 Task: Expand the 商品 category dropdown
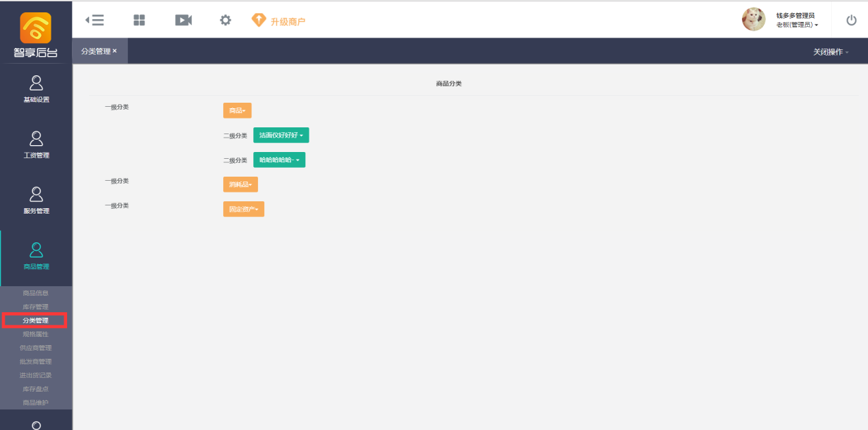237,110
